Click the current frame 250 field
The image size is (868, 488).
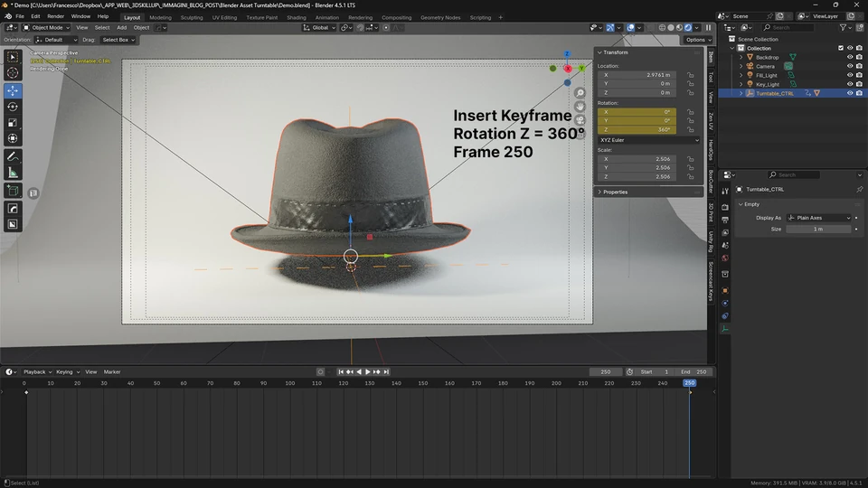pyautogui.click(x=605, y=371)
